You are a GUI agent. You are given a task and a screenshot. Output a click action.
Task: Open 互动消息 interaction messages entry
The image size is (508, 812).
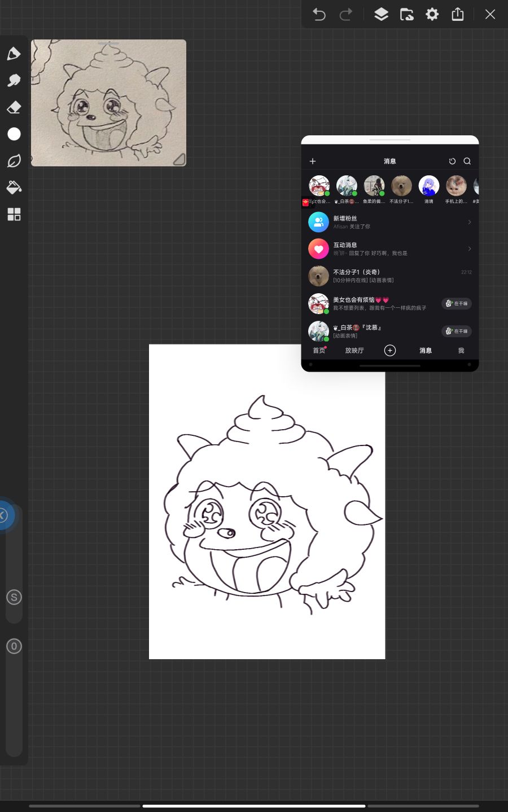(x=390, y=249)
